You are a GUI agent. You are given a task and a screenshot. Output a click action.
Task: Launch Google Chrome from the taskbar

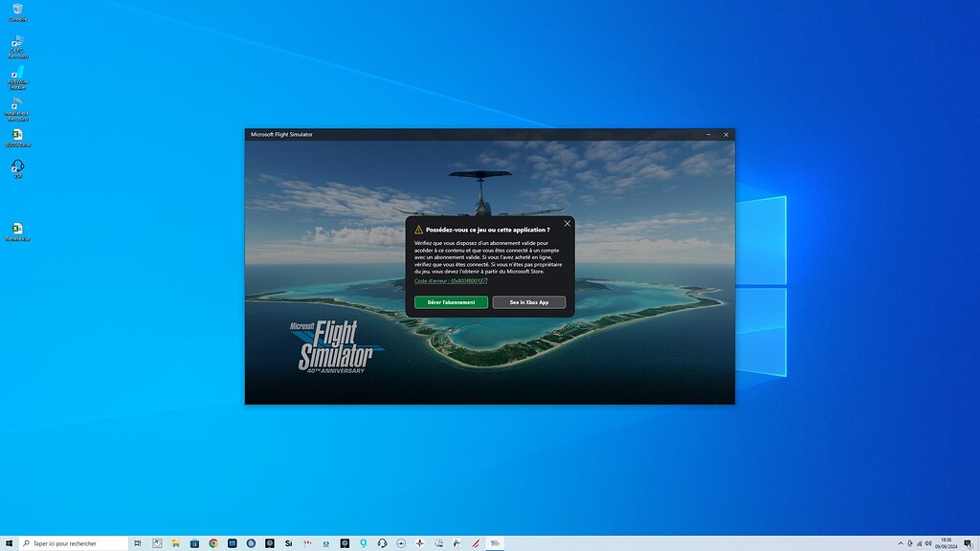pyautogui.click(x=212, y=542)
